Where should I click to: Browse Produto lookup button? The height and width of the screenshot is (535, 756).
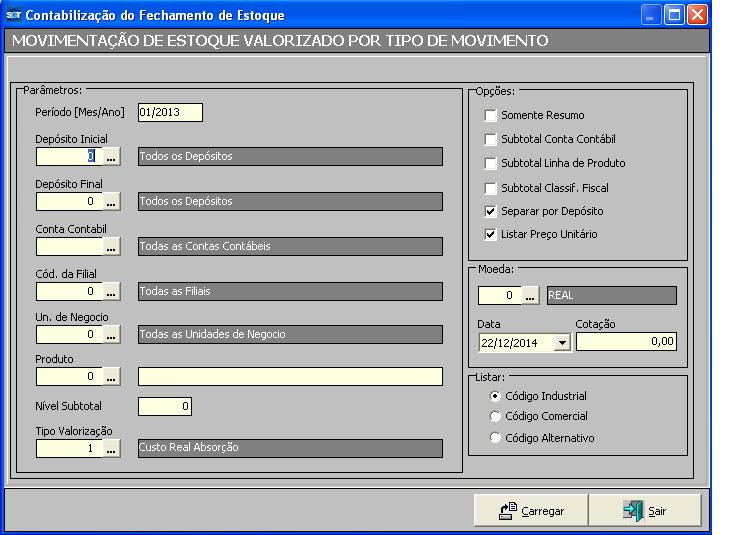click(111, 377)
